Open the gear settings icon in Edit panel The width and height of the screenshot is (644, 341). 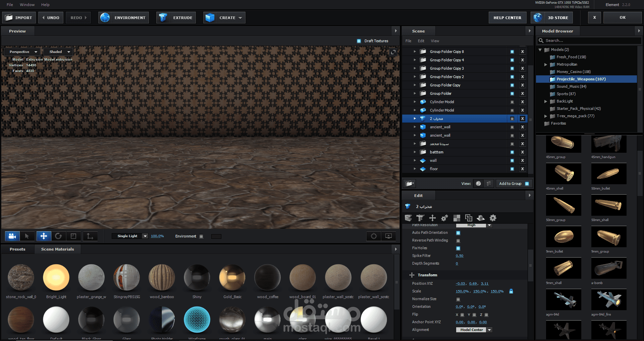point(493,218)
